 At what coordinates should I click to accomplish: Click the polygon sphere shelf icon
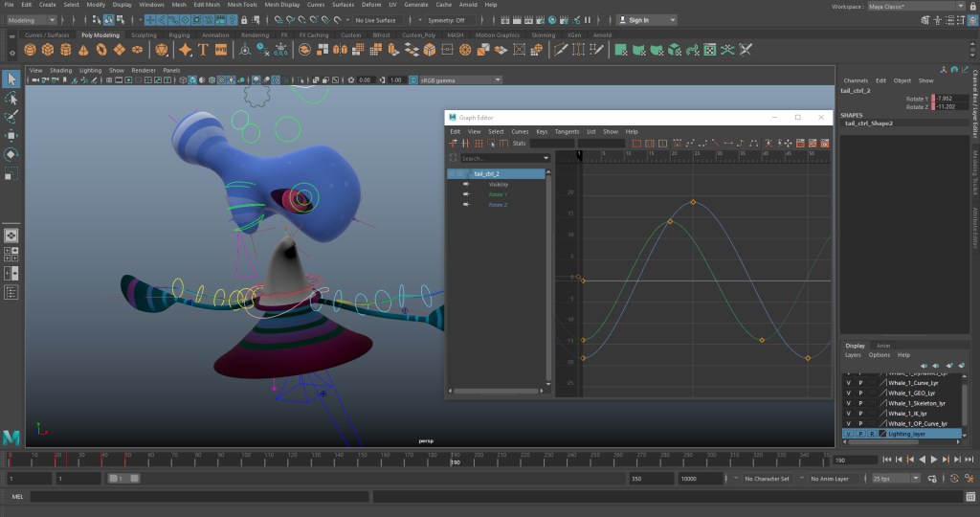coord(32,49)
